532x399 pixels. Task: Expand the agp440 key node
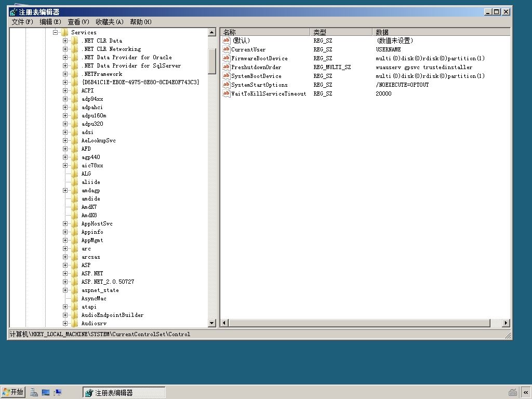[x=65, y=157]
